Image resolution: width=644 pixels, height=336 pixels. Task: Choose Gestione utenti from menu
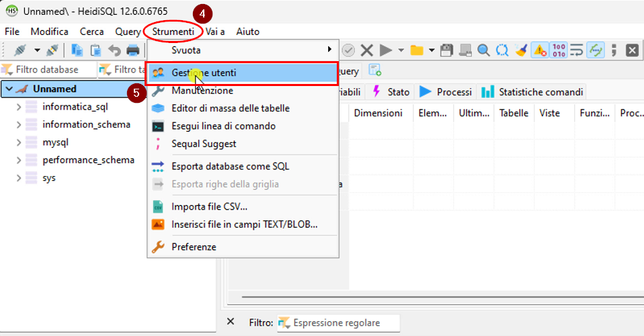click(x=243, y=73)
